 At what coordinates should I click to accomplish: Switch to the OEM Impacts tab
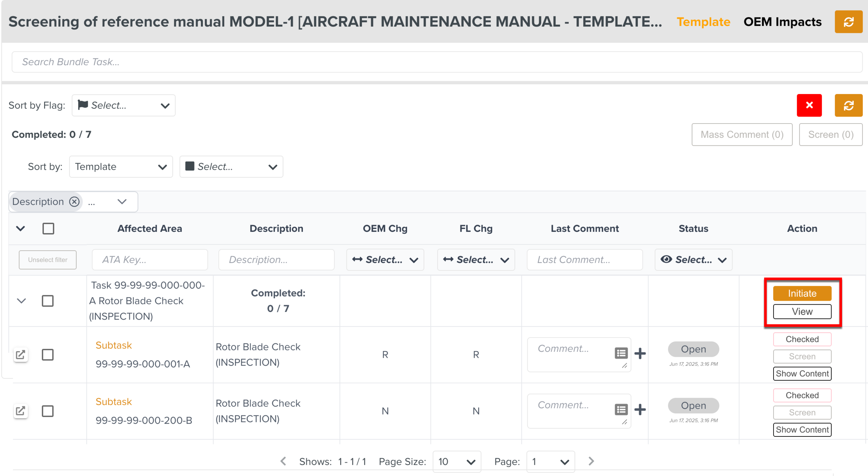(782, 22)
